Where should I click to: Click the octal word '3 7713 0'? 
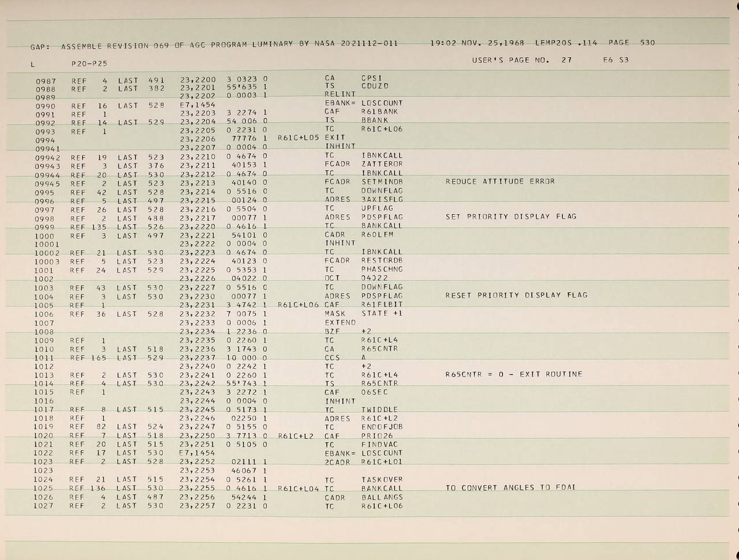click(x=247, y=436)
